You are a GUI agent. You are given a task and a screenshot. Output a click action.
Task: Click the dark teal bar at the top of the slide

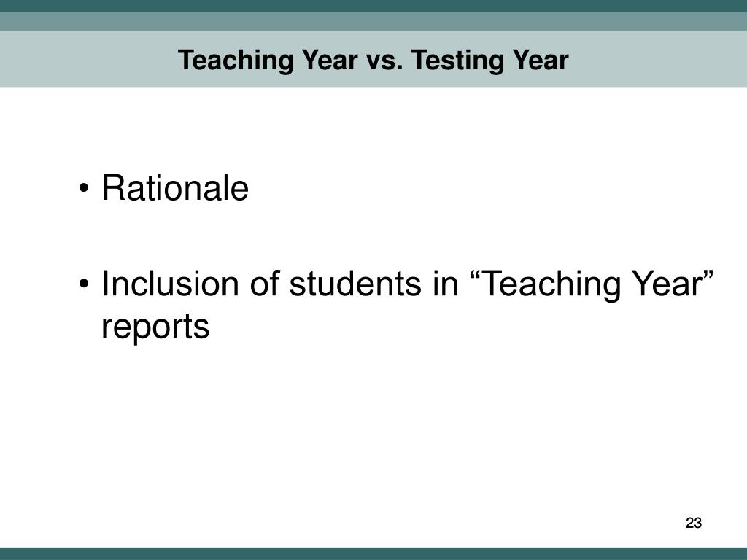373,6
